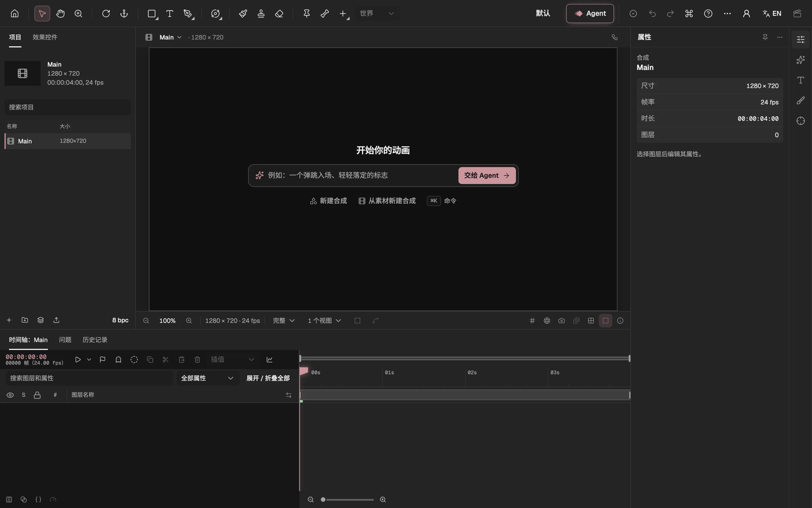Open the keyboard shortcuts command icon
The height and width of the screenshot is (508, 812).
coord(689,14)
